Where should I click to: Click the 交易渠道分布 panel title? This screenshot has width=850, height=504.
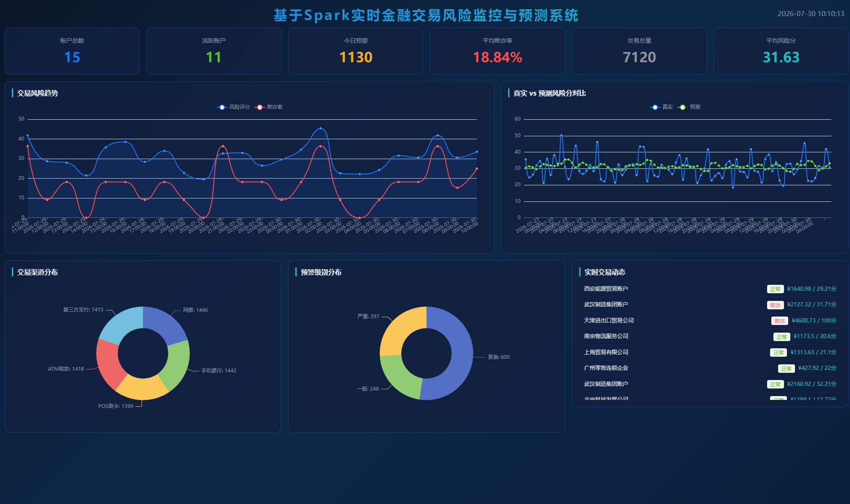click(37, 272)
